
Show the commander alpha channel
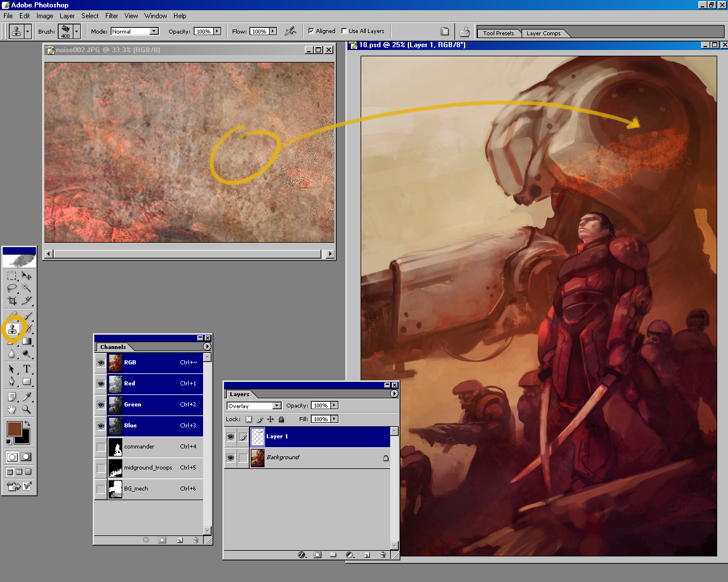[101, 447]
